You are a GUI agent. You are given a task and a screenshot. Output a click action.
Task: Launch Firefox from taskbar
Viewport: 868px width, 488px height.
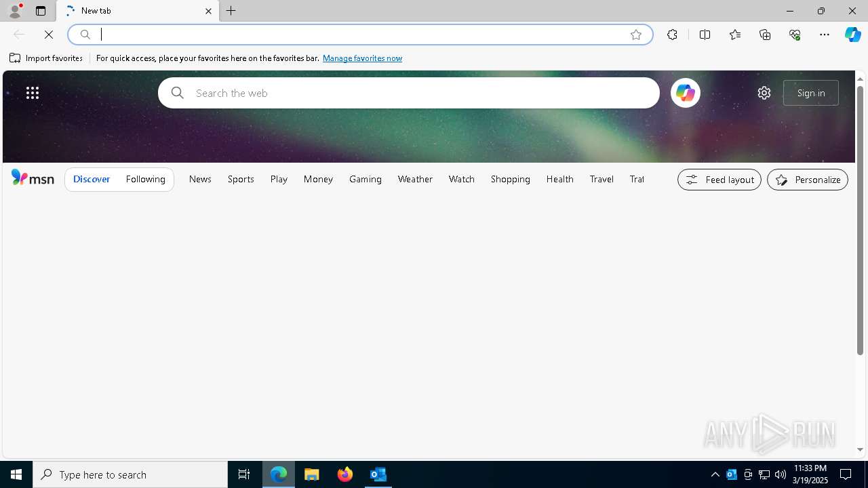pyautogui.click(x=345, y=474)
